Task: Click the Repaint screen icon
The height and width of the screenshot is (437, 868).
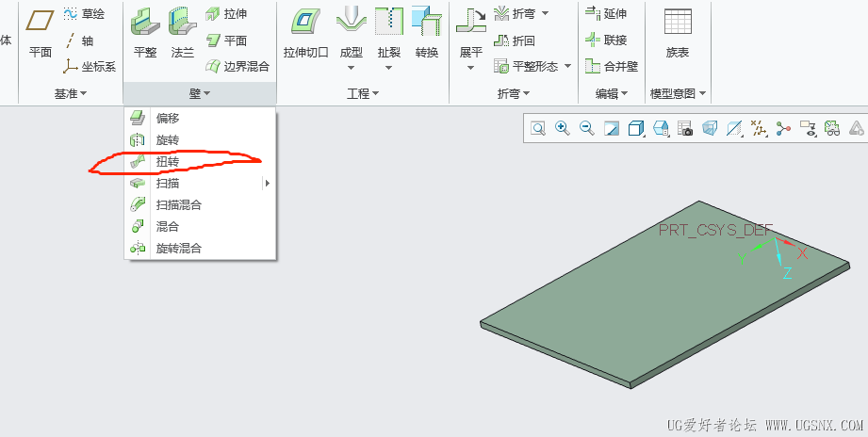Action: pos(611,129)
